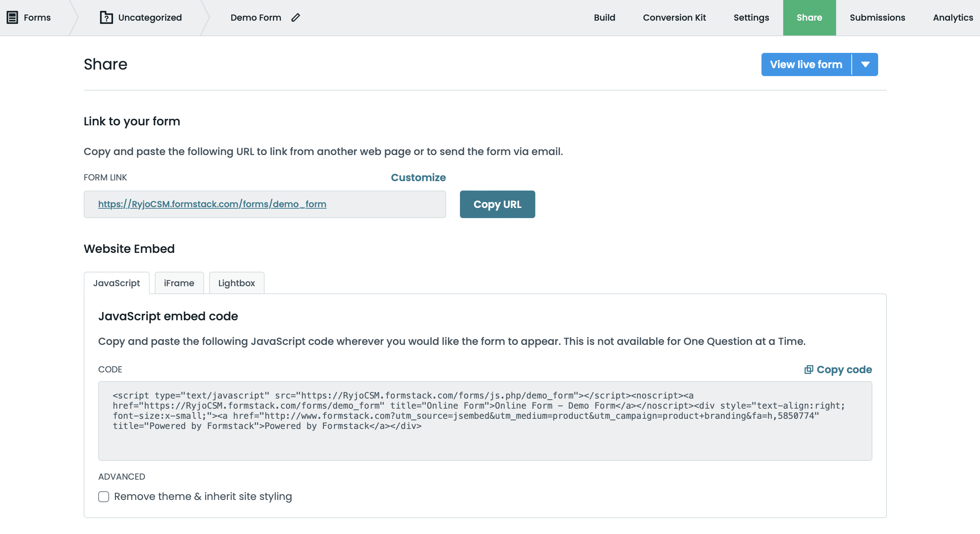The width and height of the screenshot is (980, 534).
Task: Open the View live form dropdown arrow
Action: click(x=865, y=64)
